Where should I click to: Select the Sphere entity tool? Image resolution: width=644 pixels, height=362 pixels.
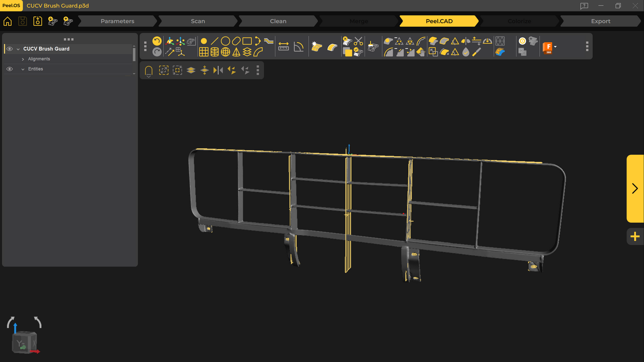[x=226, y=52]
